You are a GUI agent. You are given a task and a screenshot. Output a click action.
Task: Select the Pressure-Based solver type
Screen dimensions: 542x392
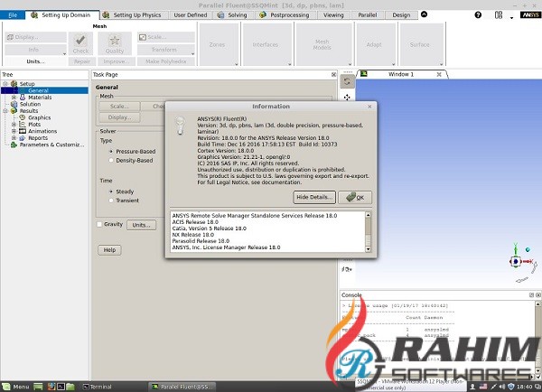111,152
